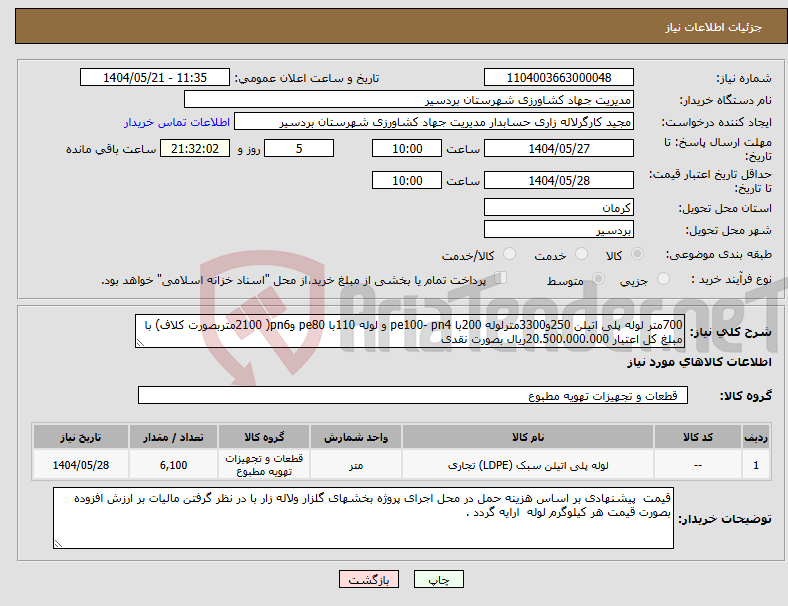Click the گروه کالا column header in the table
This screenshot has height=606, width=788.
click(x=264, y=437)
